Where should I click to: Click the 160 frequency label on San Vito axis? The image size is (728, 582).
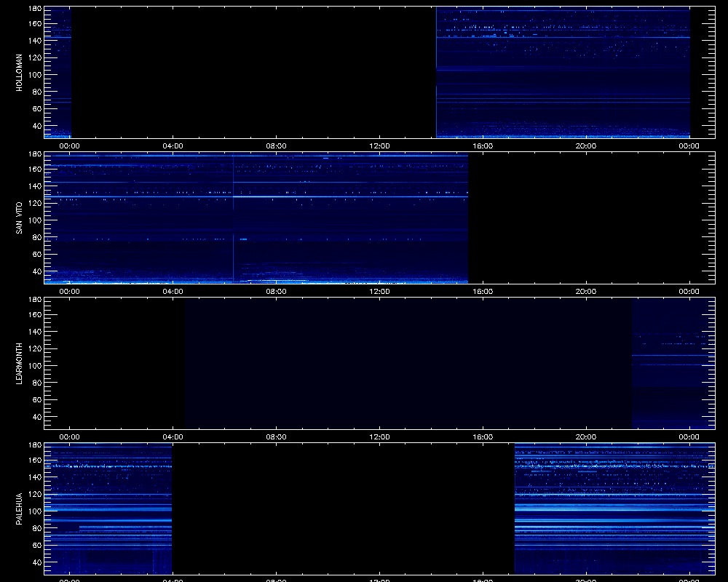point(35,170)
